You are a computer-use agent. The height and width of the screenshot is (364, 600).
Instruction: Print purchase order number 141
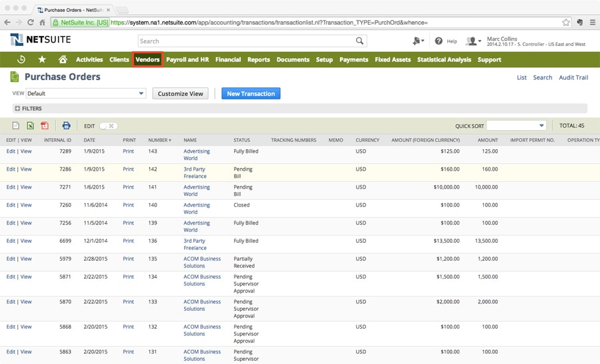point(128,187)
